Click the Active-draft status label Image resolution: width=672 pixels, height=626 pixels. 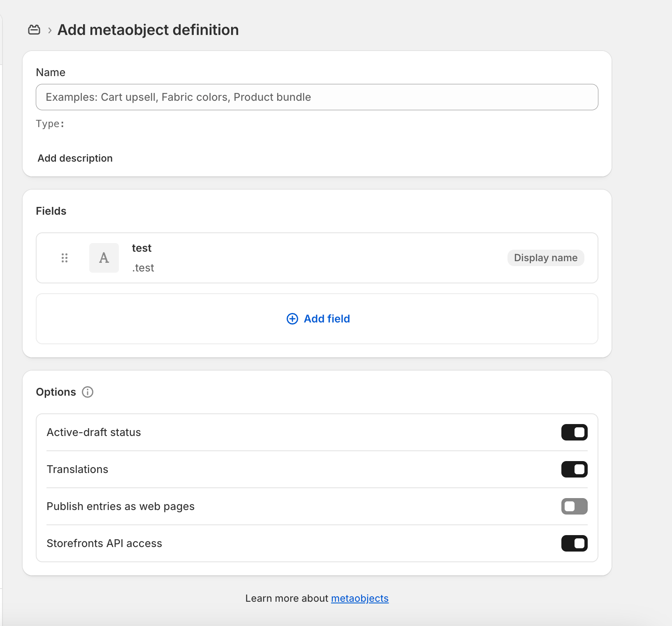click(x=94, y=432)
